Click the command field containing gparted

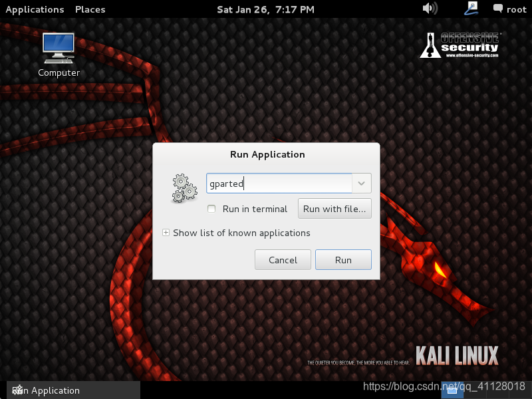pos(279,184)
